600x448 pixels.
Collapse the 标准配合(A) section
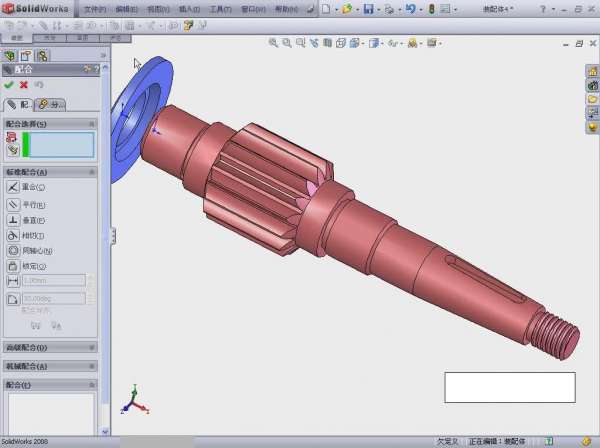click(x=91, y=172)
